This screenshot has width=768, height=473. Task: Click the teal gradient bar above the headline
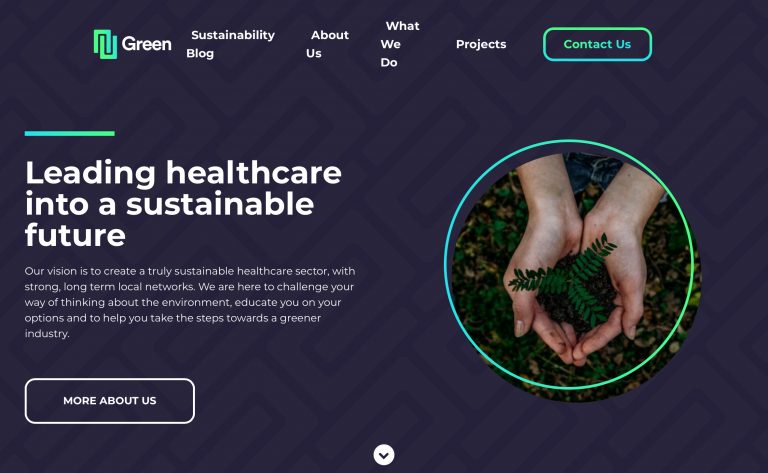tap(70, 133)
